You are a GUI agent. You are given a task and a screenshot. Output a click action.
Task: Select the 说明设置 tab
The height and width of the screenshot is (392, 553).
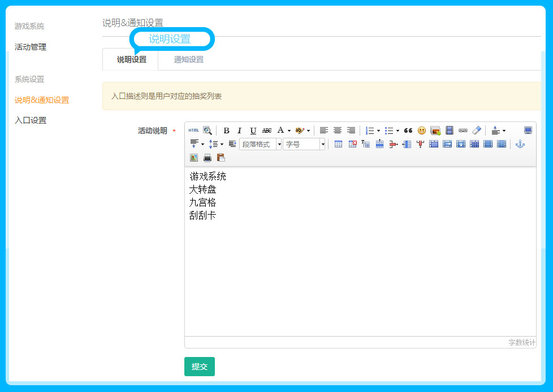tap(131, 59)
